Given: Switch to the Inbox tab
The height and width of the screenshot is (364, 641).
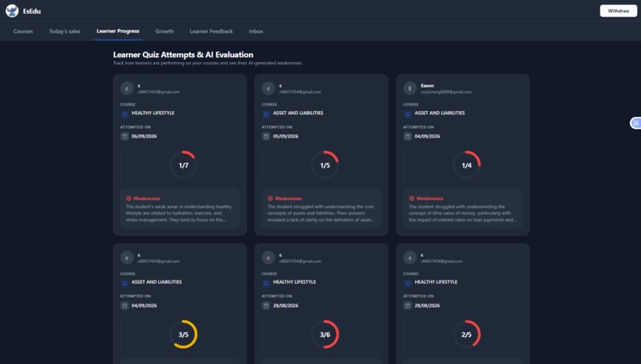Looking at the screenshot, I should click(x=256, y=31).
